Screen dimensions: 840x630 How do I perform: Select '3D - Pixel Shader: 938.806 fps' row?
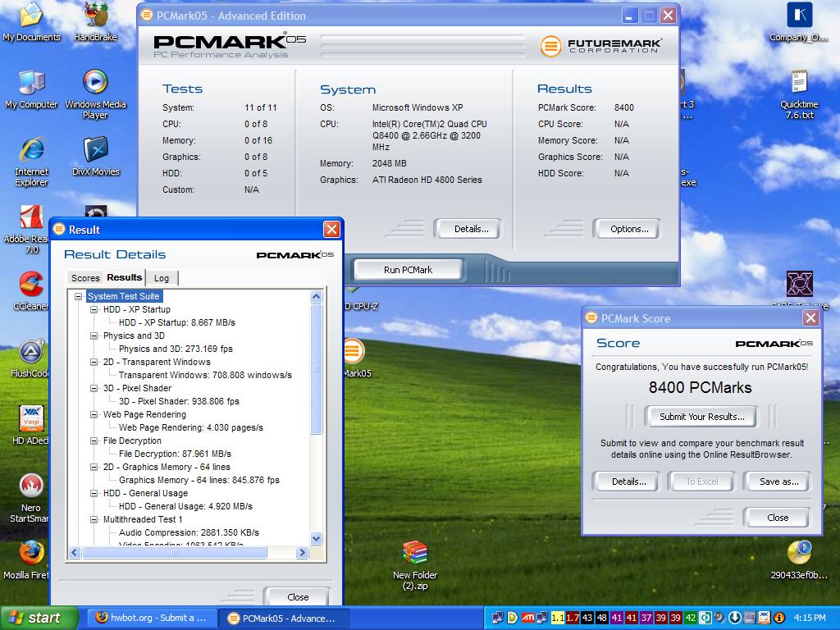[x=179, y=401]
